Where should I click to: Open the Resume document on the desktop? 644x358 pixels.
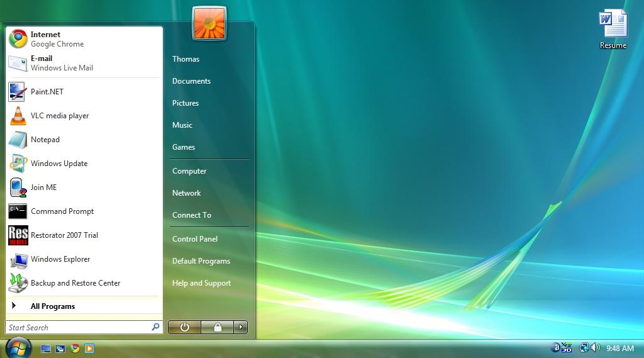pos(613,30)
